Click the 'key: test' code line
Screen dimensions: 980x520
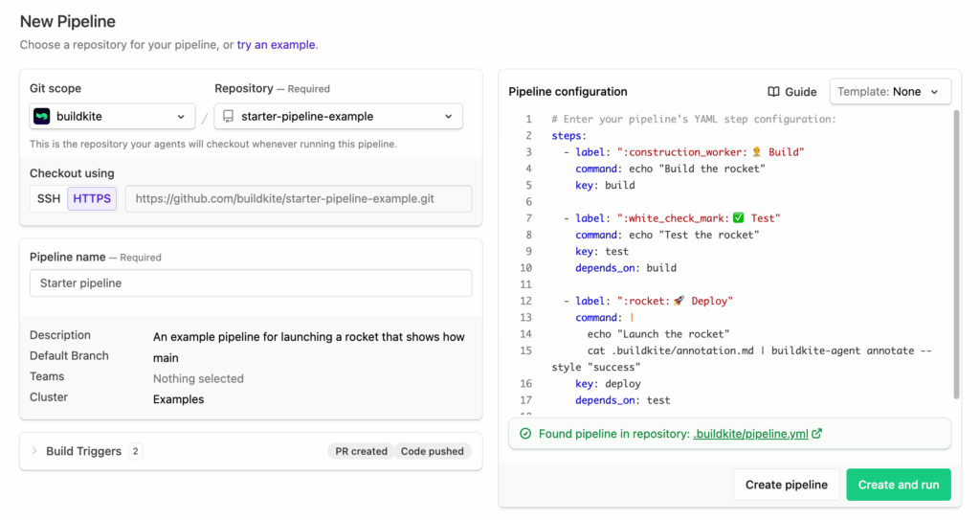(602, 252)
